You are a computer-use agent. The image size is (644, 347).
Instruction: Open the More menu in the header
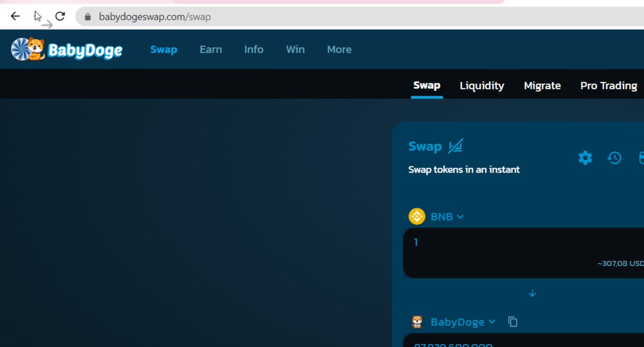(339, 49)
